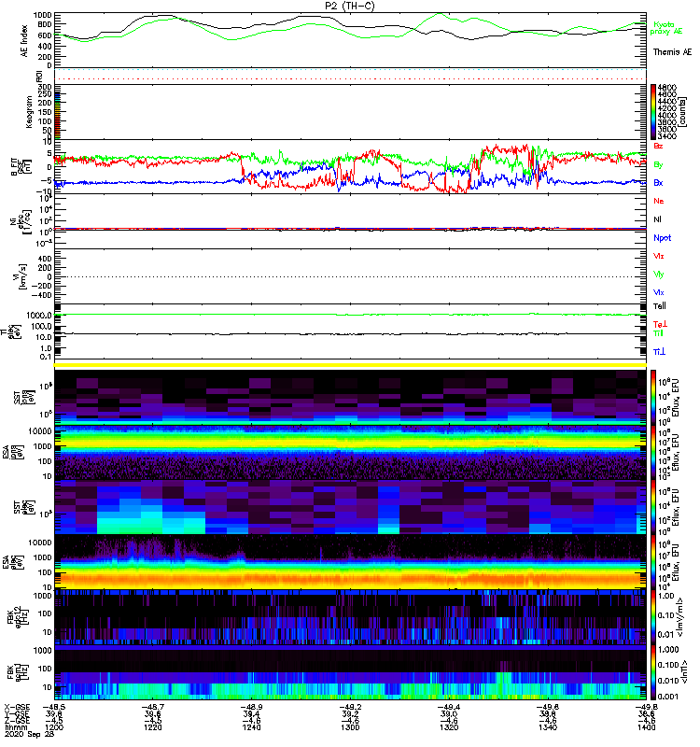Image resolution: width=700 pixels, height=747 pixels.
Task: Click the 1320 time tick label
Action: [449, 727]
